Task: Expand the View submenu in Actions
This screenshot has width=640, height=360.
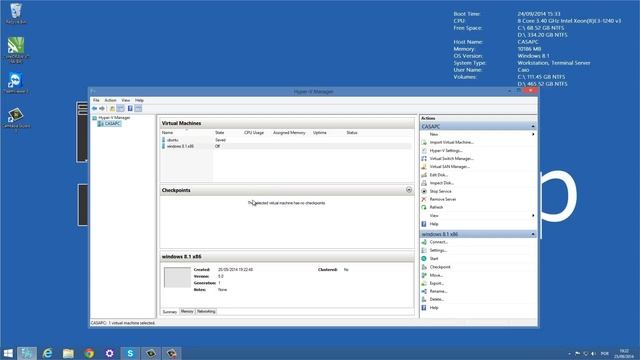Action: pyautogui.click(x=533, y=216)
